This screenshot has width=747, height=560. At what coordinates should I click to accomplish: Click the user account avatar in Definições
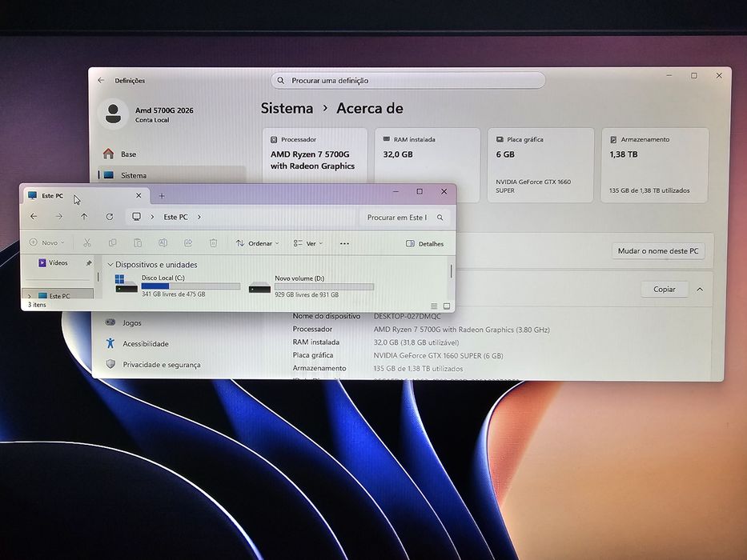(114, 114)
